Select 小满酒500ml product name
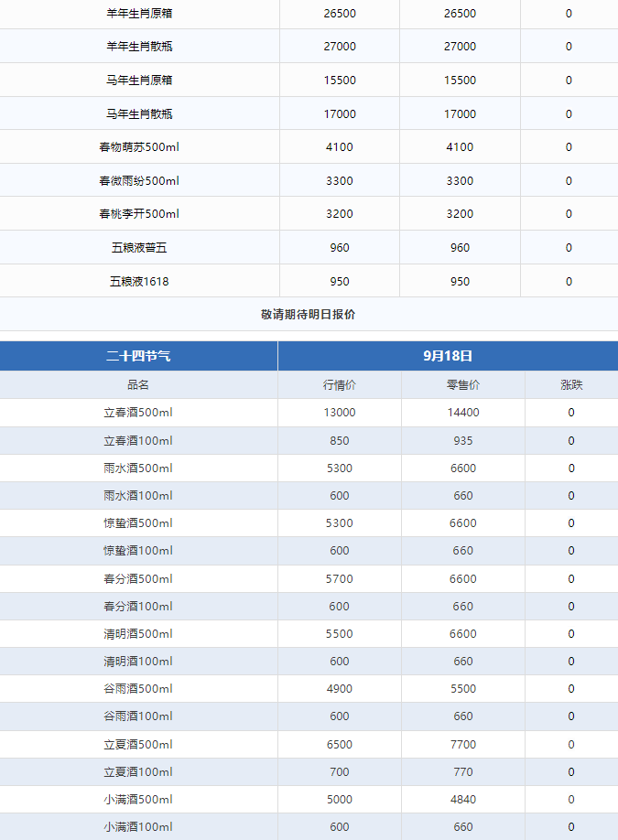Screen dimensions: 618x840 click(138, 800)
